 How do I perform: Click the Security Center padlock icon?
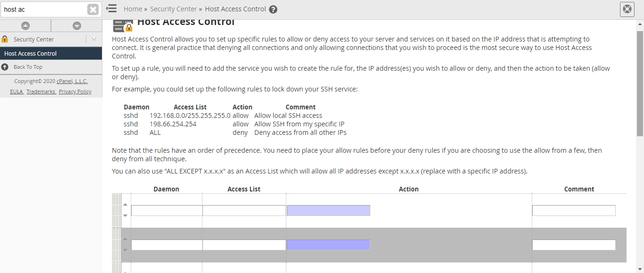click(5, 39)
